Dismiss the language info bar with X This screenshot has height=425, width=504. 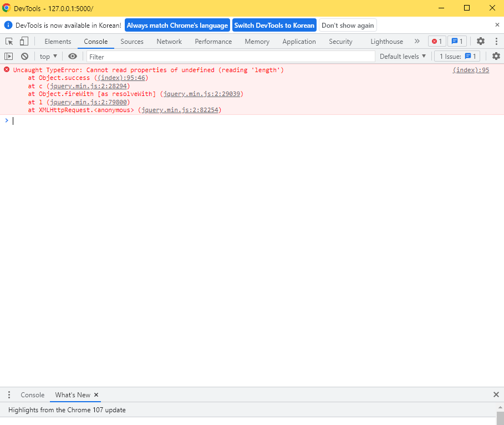pyautogui.click(x=497, y=25)
